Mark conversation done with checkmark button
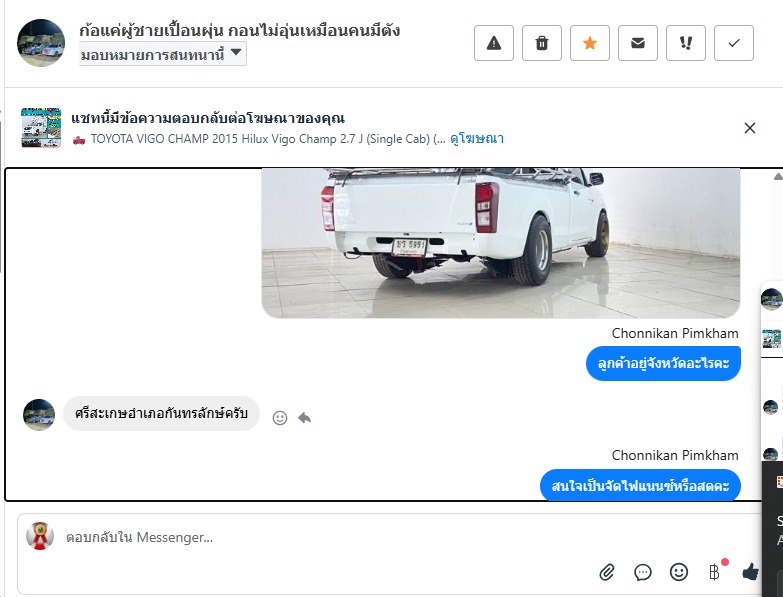This screenshot has width=783, height=597. [734, 43]
